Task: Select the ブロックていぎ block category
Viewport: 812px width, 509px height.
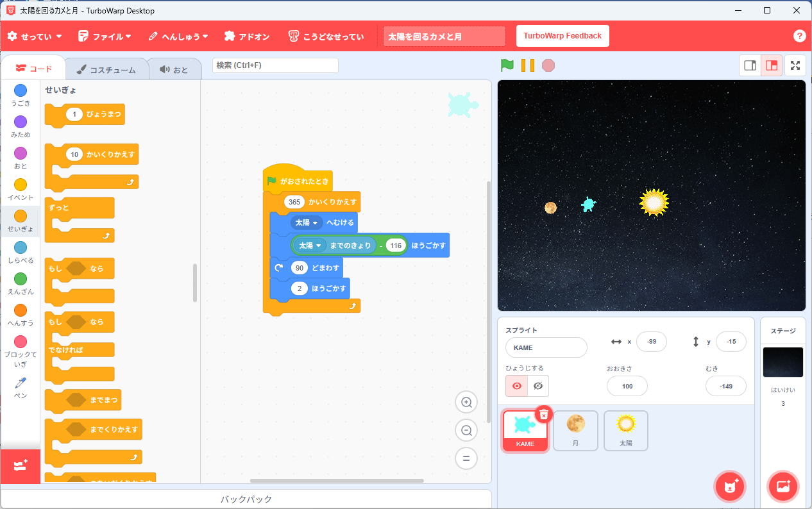Action: (x=21, y=350)
